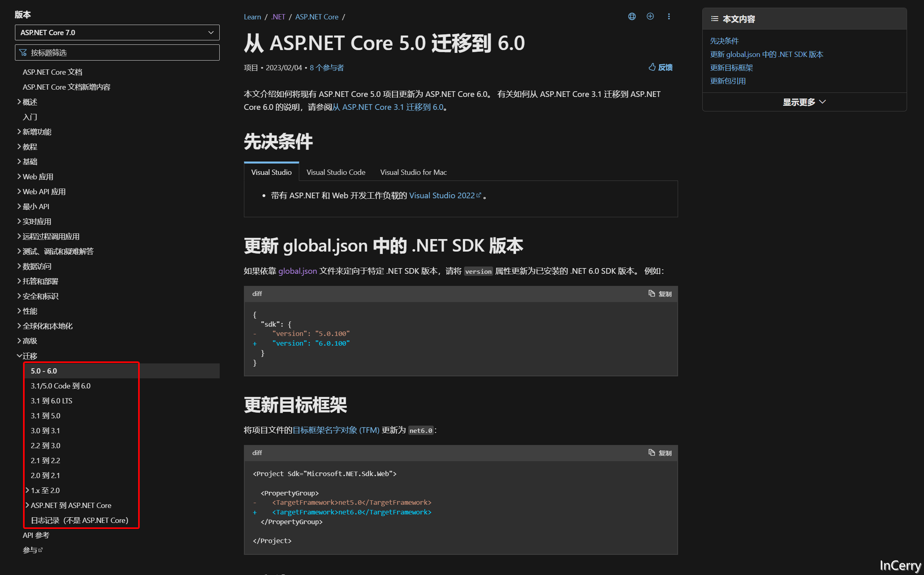924x575 pixels.
Task: Copy the TargetFramework diff code block
Action: click(660, 453)
